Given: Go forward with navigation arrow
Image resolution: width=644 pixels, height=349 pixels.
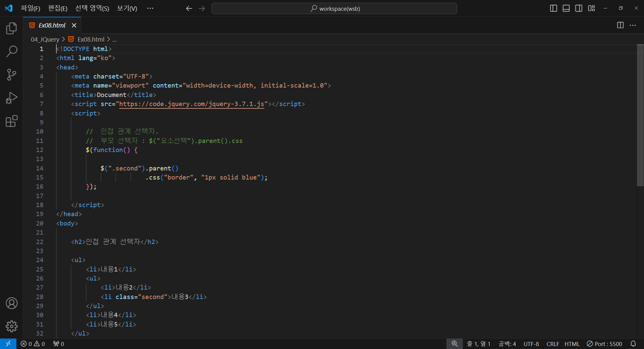Looking at the screenshot, I should tap(202, 8).
